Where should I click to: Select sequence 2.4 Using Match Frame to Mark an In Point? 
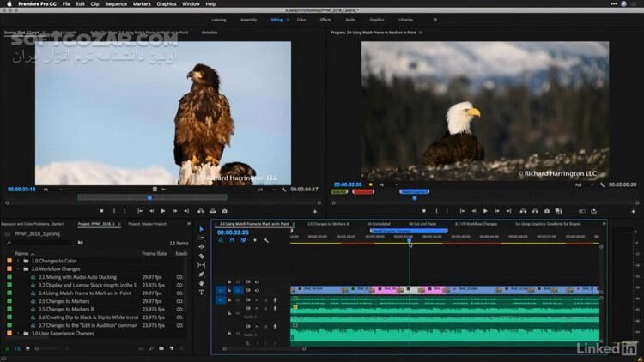(85, 293)
